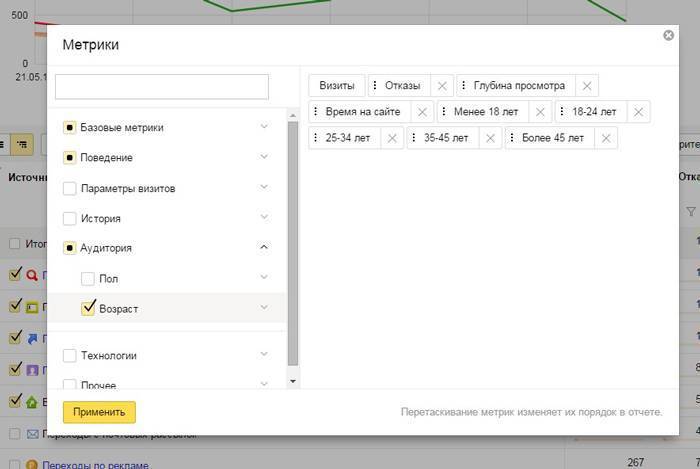Expand the Технологии section chevron
700x469 pixels.
pos(264,355)
